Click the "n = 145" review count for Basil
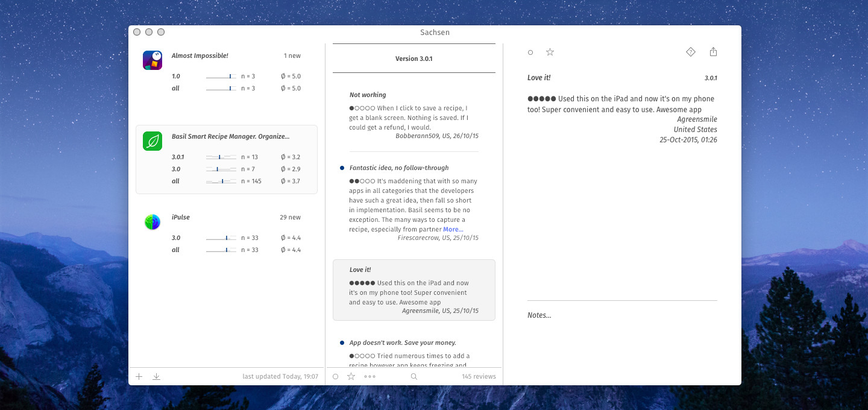The height and width of the screenshot is (410, 868). tap(251, 181)
